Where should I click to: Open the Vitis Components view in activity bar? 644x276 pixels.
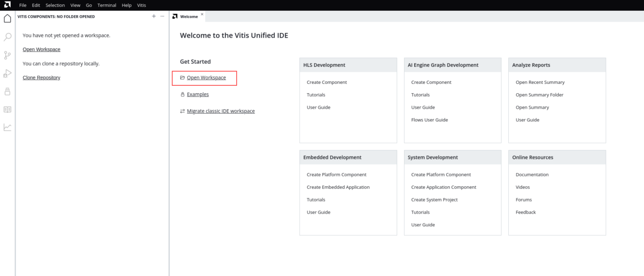7,19
